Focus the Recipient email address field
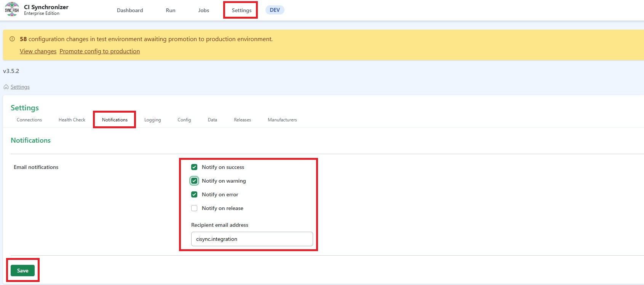Screen dimensions: 644x285 point(252,239)
